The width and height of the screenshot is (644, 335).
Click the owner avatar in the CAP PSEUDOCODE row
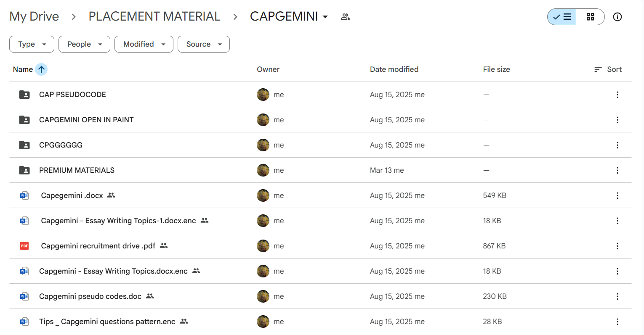[x=263, y=95]
